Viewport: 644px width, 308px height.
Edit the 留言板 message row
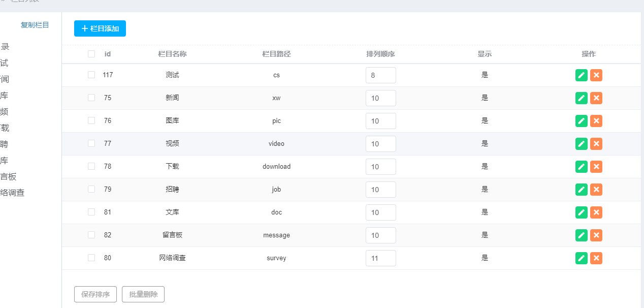click(582, 235)
